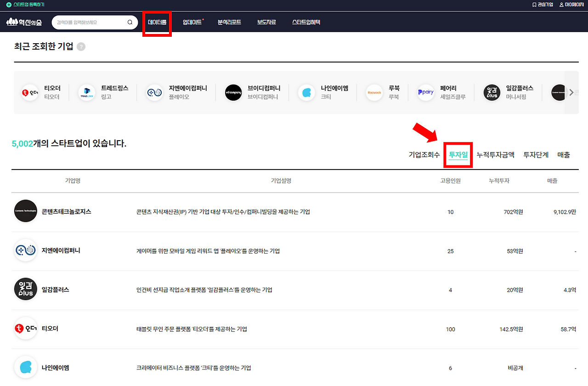Open 관심기업 bookmark icon
This screenshot has height=386, width=588.
coord(534,5)
